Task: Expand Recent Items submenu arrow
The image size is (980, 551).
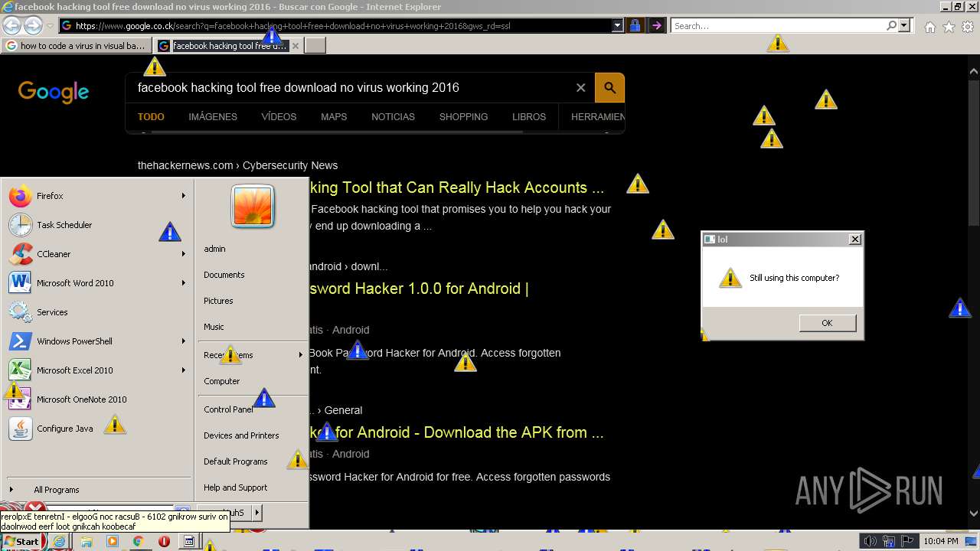Action: click(x=301, y=355)
